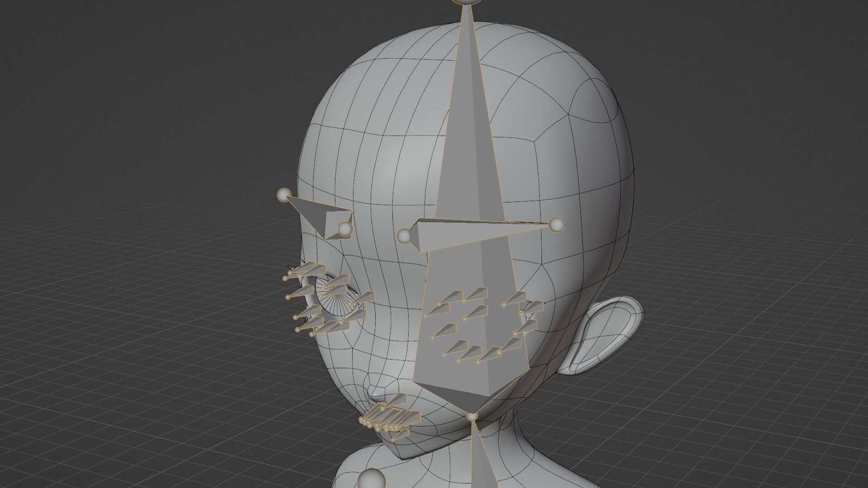Click the joint sphere connecting head and neck bones
This screenshot has height=488, width=868.
tap(472, 416)
